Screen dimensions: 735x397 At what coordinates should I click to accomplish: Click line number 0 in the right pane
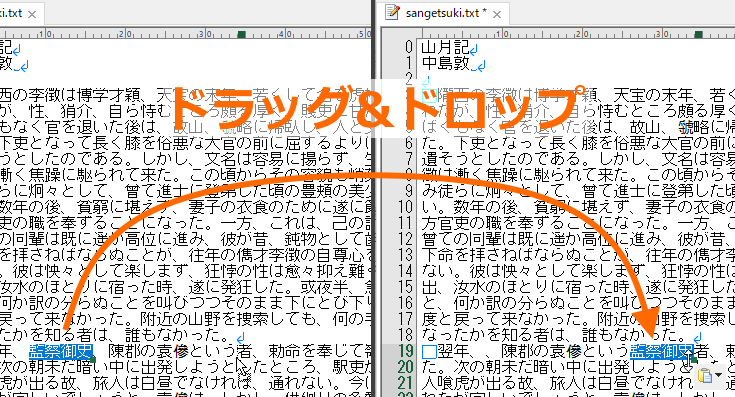point(409,47)
